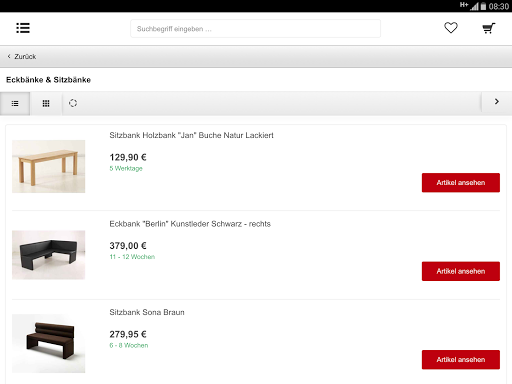Viewport: 512px width, 384px height.
Task: Open the wishlist heart icon
Action: pyautogui.click(x=451, y=28)
